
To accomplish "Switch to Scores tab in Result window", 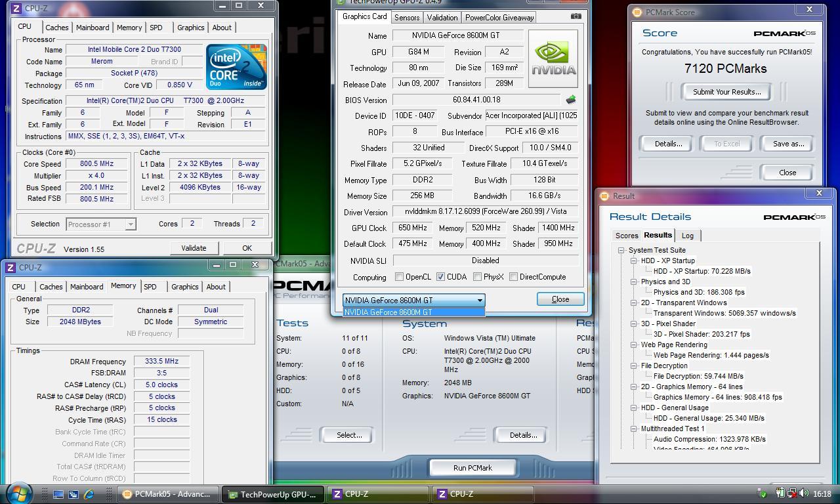I will pyautogui.click(x=627, y=236).
